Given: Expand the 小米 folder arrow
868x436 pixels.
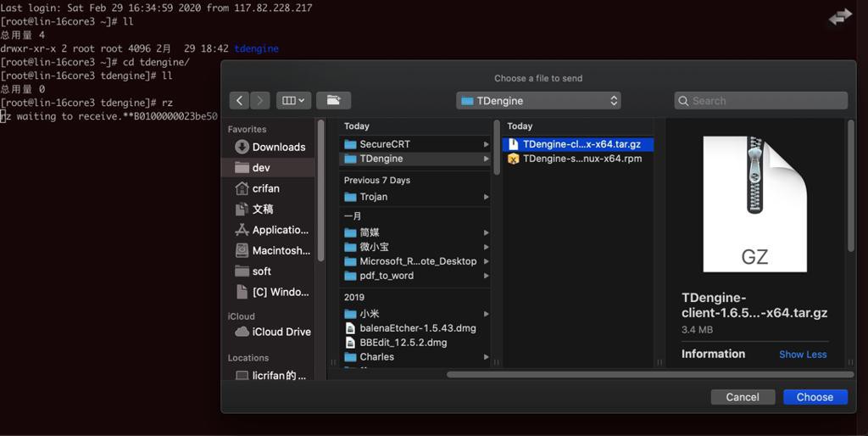Looking at the screenshot, I should [486, 314].
